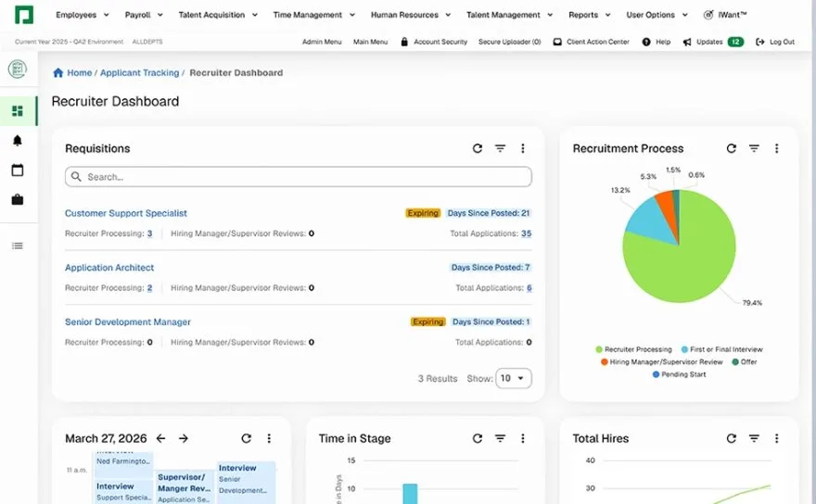Expand the Employees menu
Screen dimensions: 816x504
[x=83, y=15]
